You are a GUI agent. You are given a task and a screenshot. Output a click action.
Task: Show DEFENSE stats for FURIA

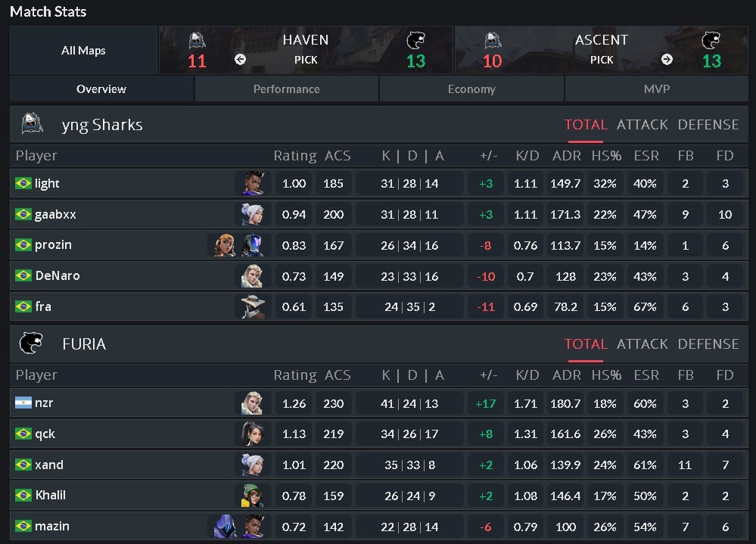(x=708, y=343)
